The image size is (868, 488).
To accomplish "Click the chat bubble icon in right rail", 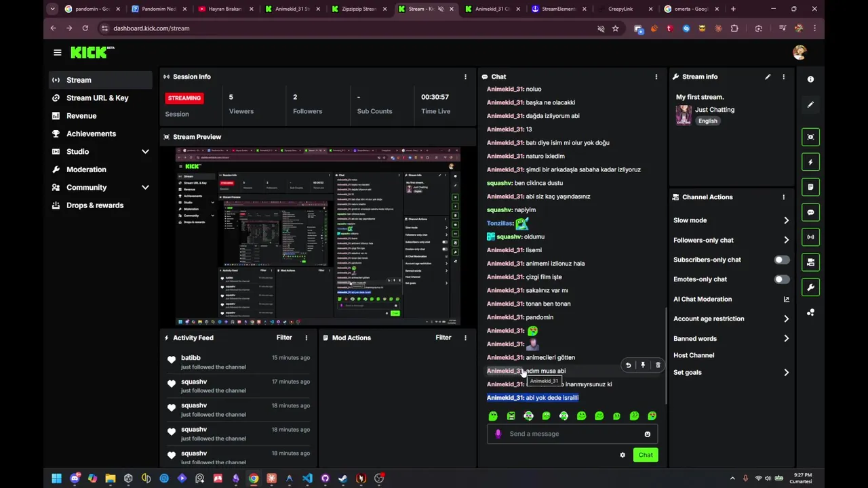I will coord(810,212).
